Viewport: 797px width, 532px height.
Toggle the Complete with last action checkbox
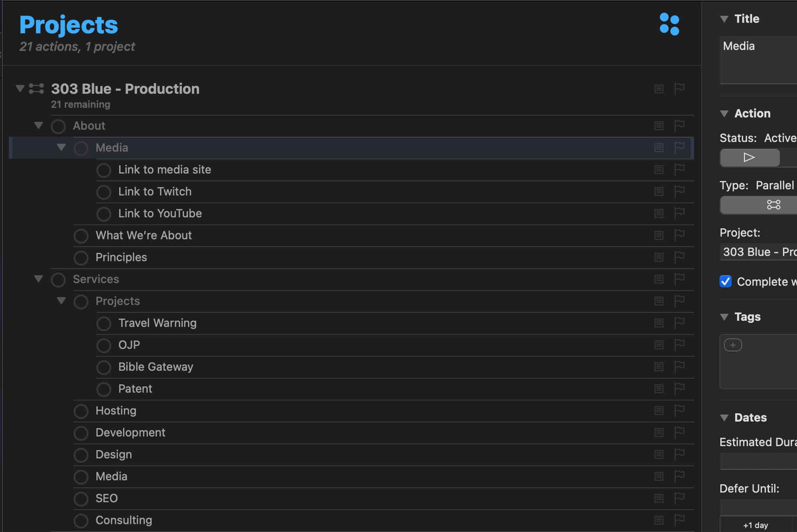point(726,281)
